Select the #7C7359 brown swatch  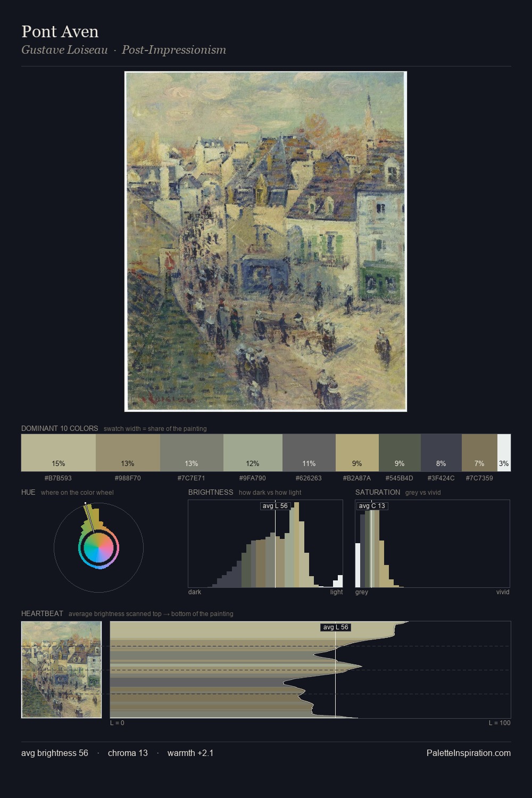tap(479, 453)
